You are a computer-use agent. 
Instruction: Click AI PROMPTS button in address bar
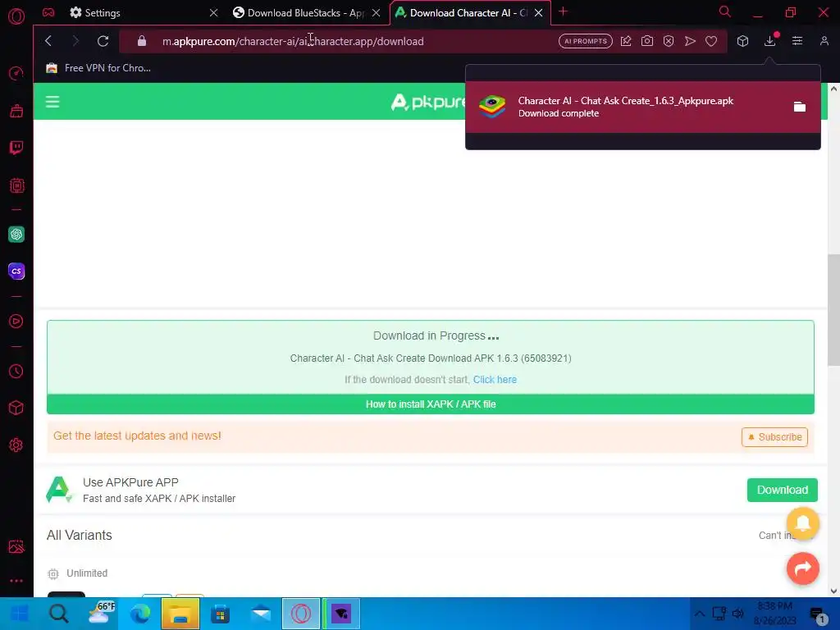point(585,41)
